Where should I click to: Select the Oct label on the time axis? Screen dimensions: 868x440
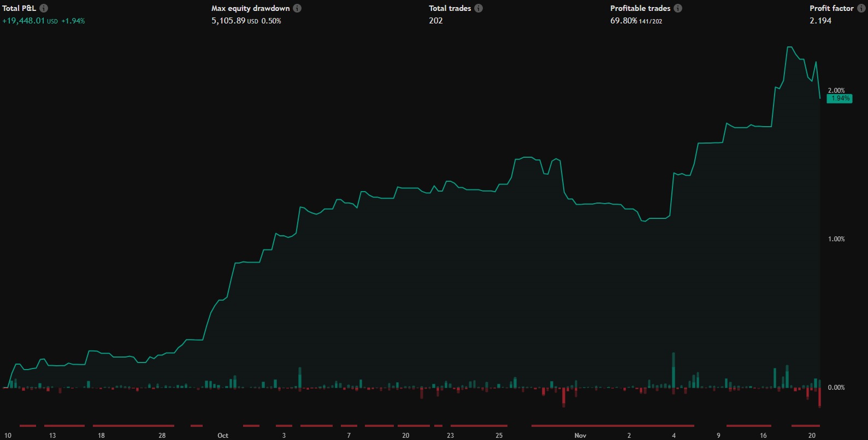tap(223, 435)
